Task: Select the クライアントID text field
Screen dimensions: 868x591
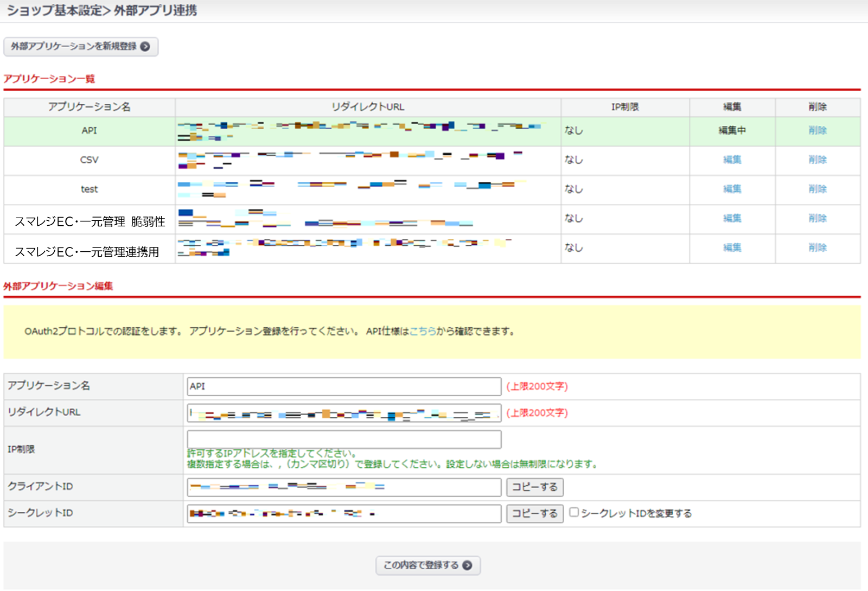Action: point(344,487)
